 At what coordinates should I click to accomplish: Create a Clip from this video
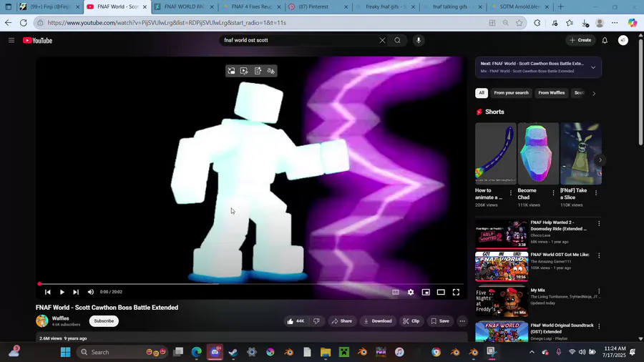point(411,321)
